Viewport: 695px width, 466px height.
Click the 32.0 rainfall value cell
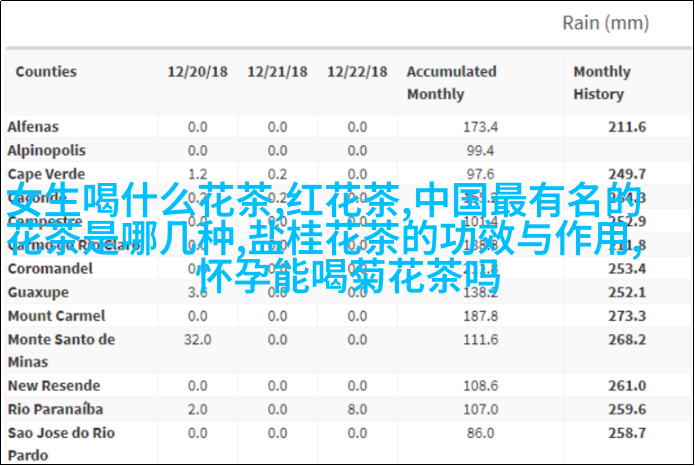pyautogui.click(x=196, y=339)
